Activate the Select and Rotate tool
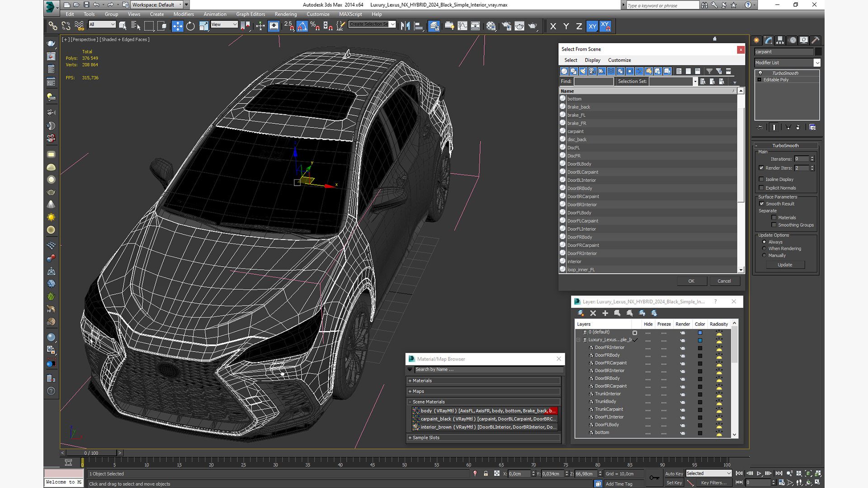 point(191,26)
